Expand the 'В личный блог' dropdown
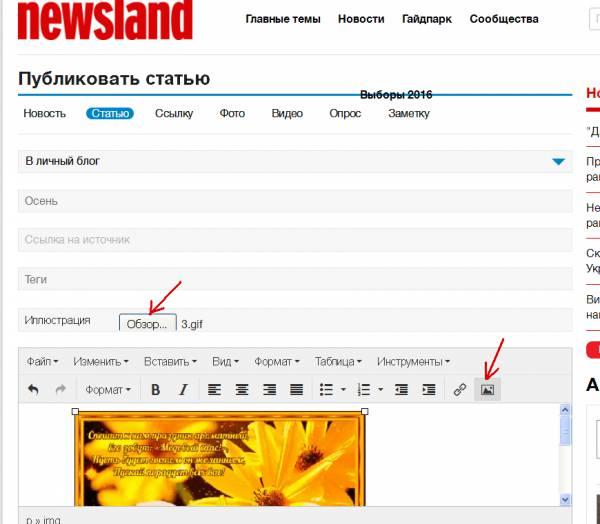This screenshot has width=600, height=524. [558, 161]
